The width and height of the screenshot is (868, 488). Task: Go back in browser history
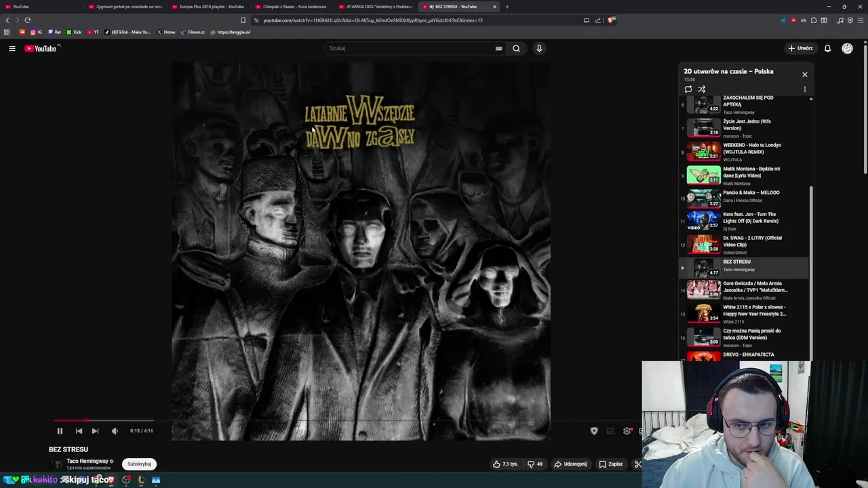7,20
